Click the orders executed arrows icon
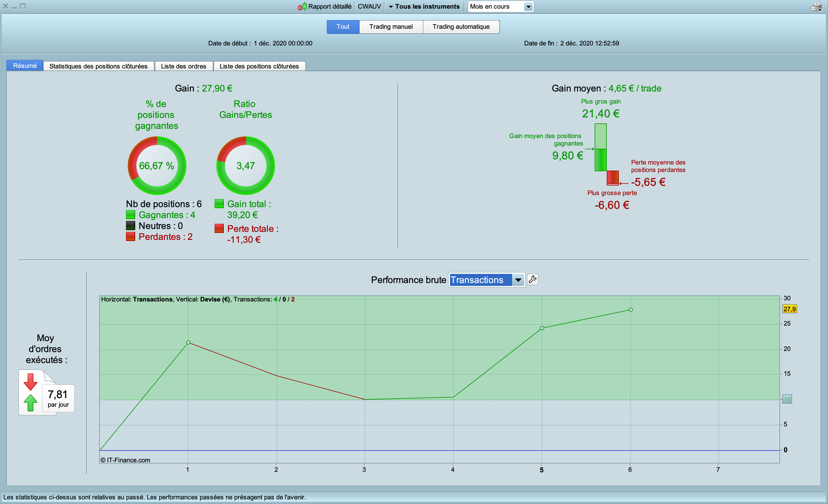Viewport: 828px width, 504px height. point(30,392)
